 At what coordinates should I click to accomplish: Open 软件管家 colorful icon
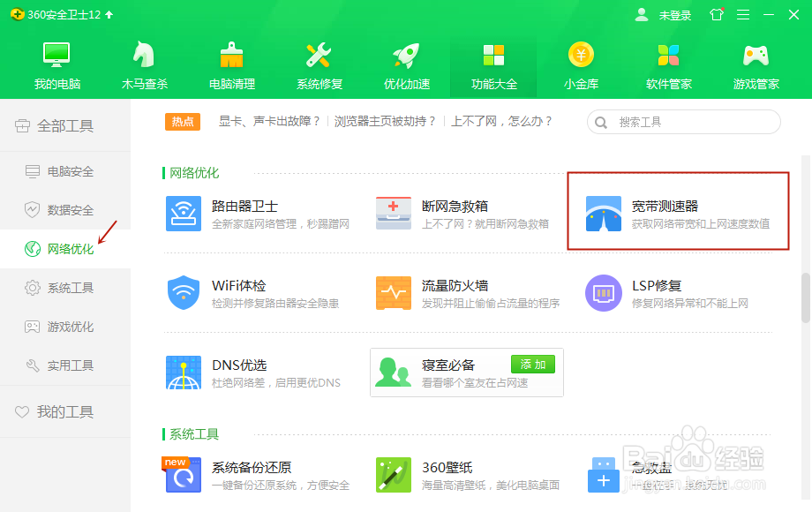click(x=668, y=55)
